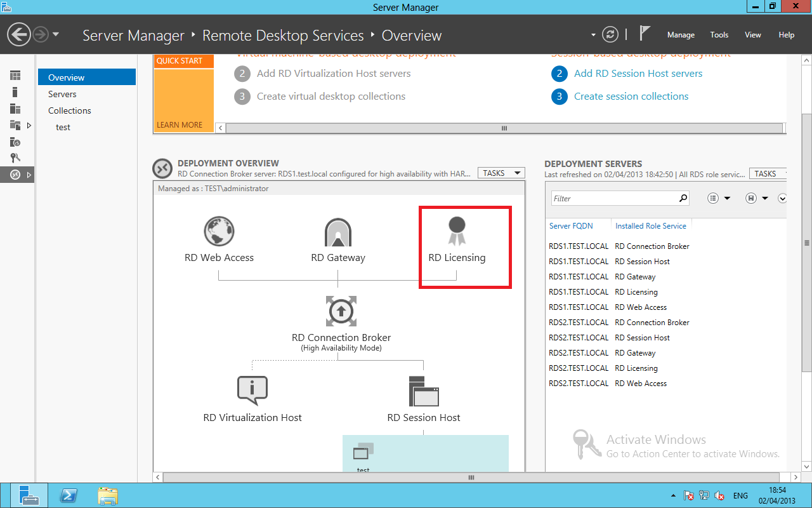Open the list options dropdown arrow

tap(727, 198)
